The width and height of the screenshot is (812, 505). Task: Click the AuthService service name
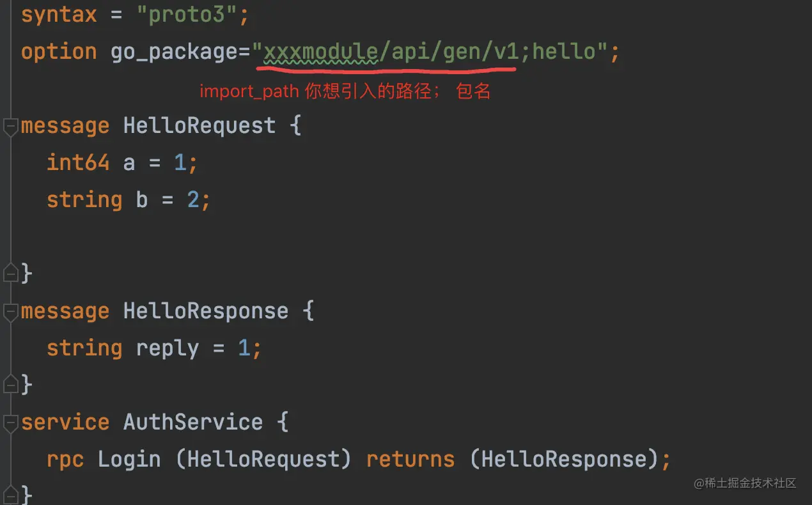pos(193,423)
